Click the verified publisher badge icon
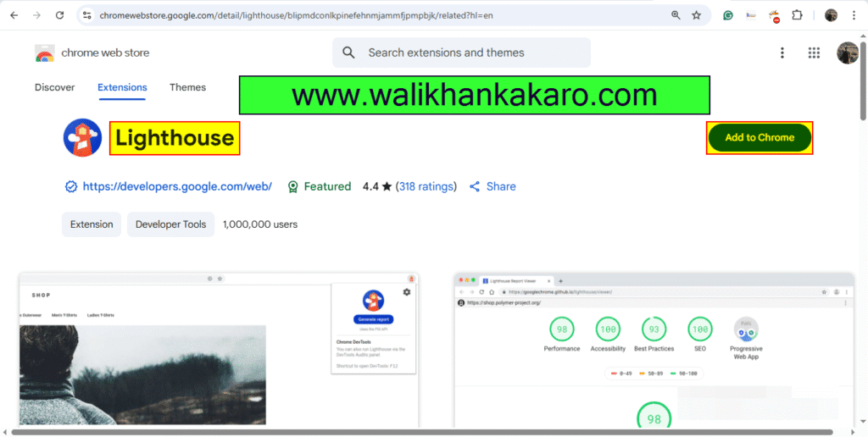 click(x=71, y=186)
